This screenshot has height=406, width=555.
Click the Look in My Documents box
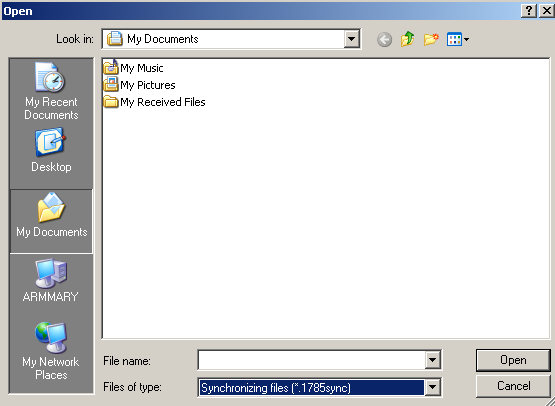231,39
